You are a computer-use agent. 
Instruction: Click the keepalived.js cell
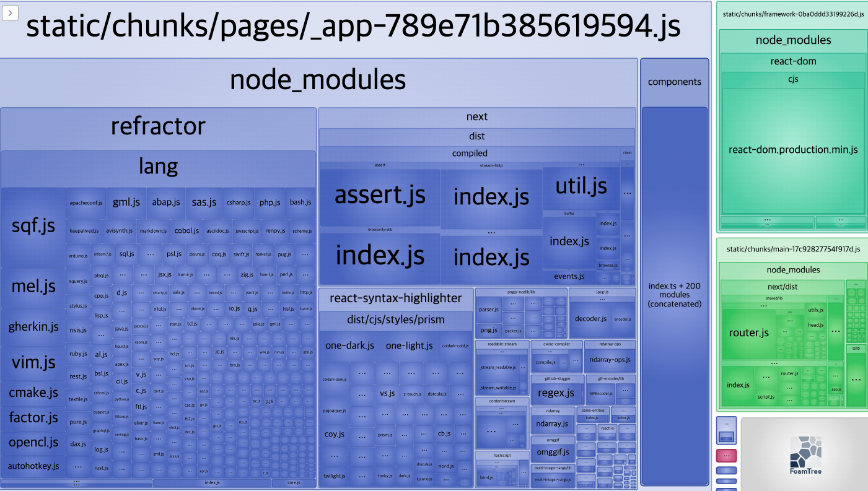(x=84, y=231)
